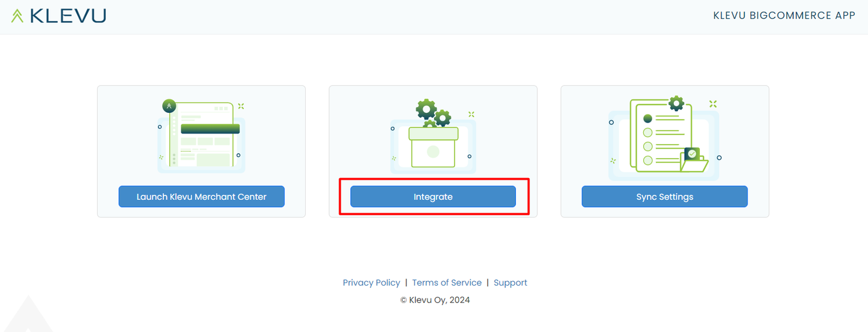Viewport: 868px width, 332px height.
Task: Launch Klevu Merchant Center
Action: 201,197
